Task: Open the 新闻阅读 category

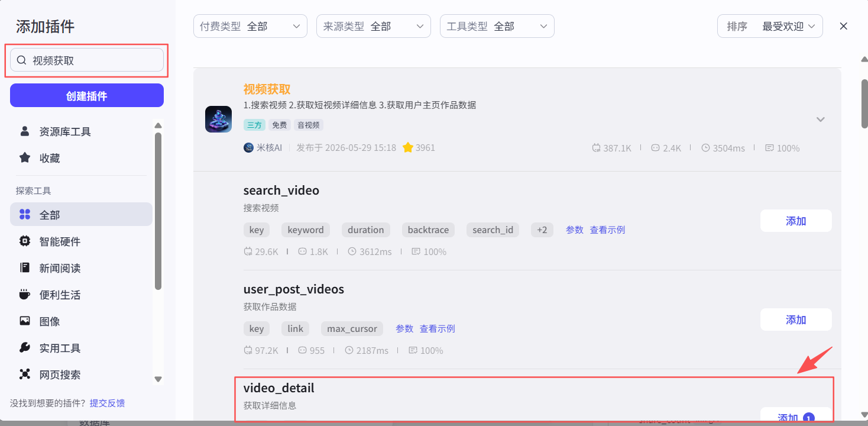Action: (81, 268)
